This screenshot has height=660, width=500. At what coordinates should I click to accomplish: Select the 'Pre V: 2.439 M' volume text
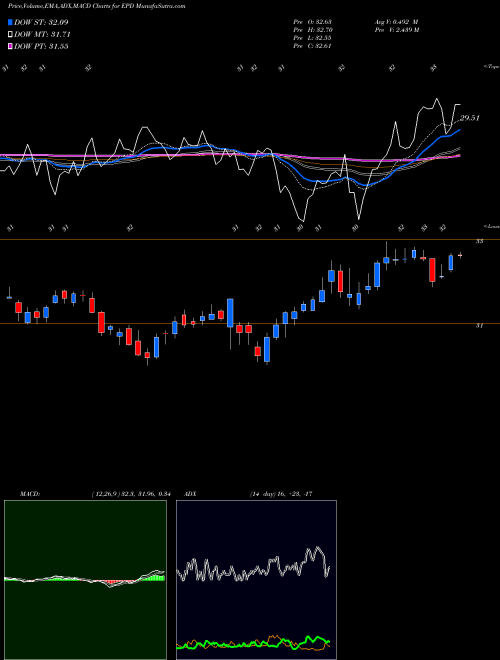(x=396, y=30)
